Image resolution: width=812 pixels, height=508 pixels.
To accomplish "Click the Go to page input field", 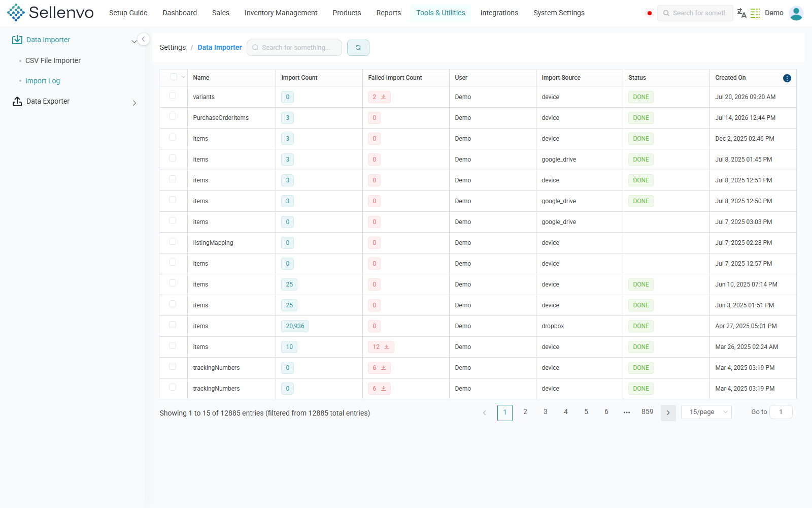I will 781,412.
